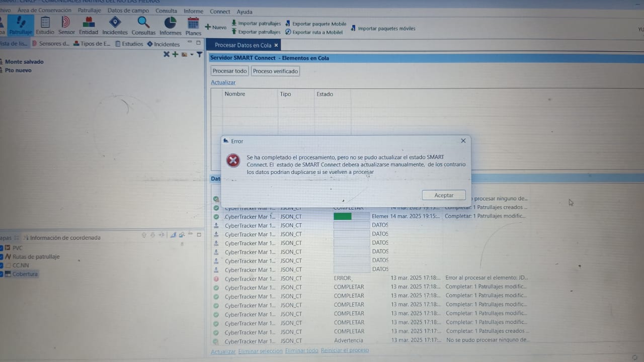Screen dimensions: 644x362
Task: Toggle the PVC layer checkbox
Action: [x=1, y=248]
